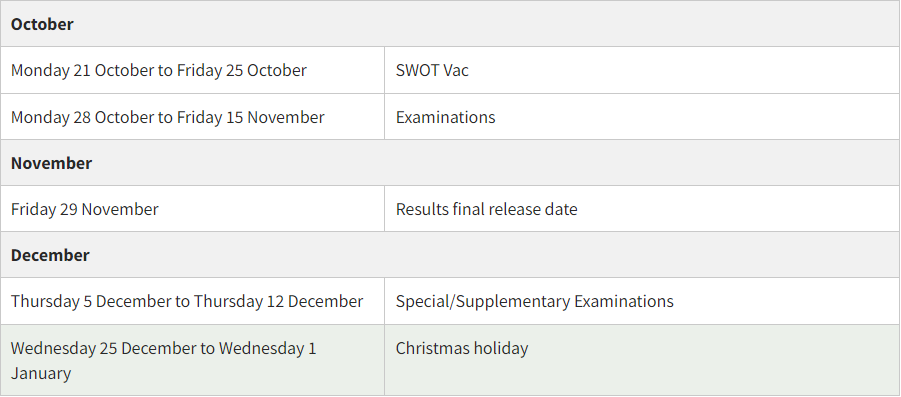Image resolution: width=901 pixels, height=397 pixels.
Task: Select the Wednesday 25 December date range
Action: click(163, 360)
